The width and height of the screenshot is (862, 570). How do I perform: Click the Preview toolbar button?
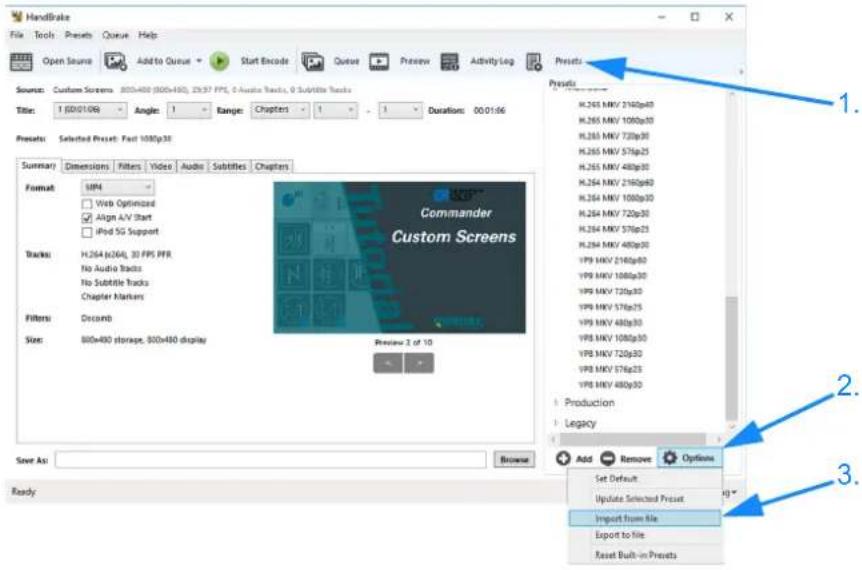(399, 61)
